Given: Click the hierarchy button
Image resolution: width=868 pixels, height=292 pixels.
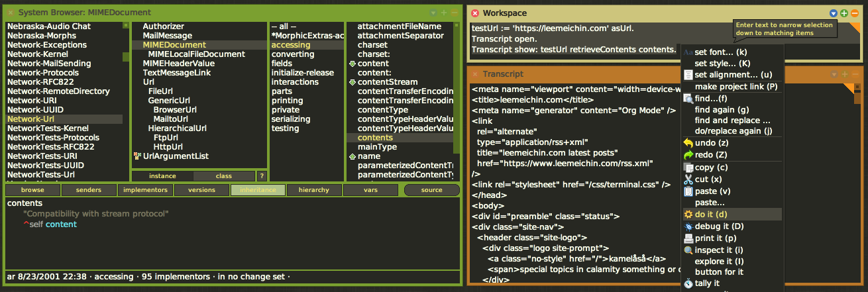Looking at the screenshot, I should (x=314, y=190).
